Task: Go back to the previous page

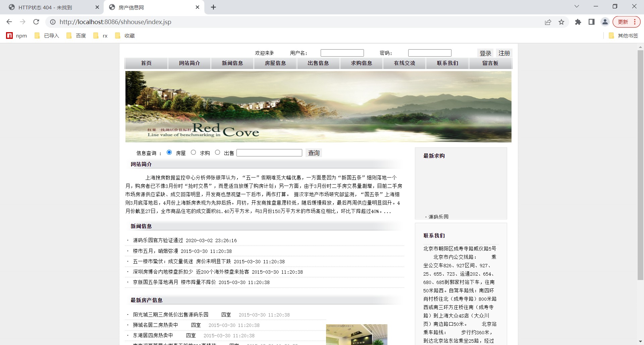Action: (9, 22)
